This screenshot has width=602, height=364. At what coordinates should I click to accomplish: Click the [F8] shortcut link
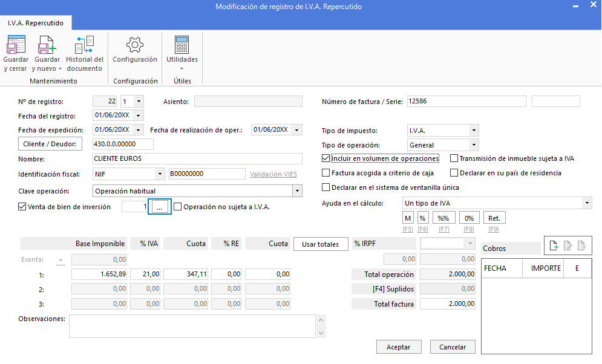point(469,229)
